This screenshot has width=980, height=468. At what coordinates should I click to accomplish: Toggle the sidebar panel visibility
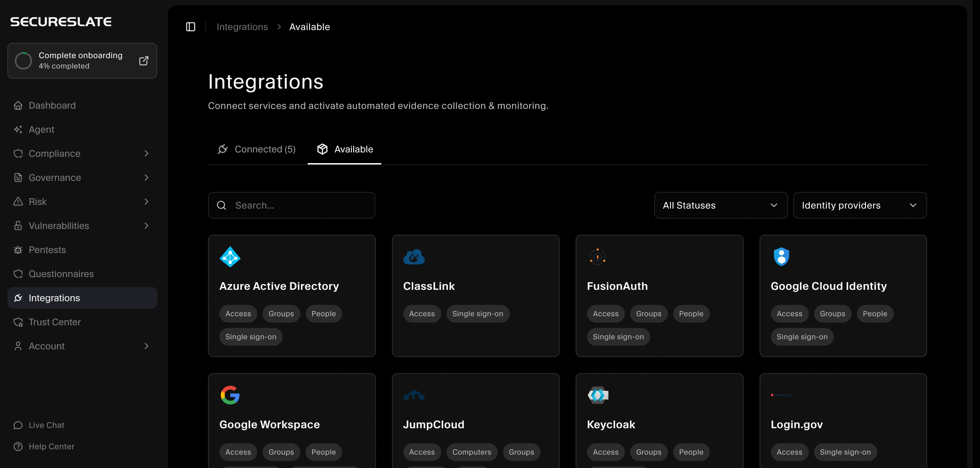click(190, 27)
